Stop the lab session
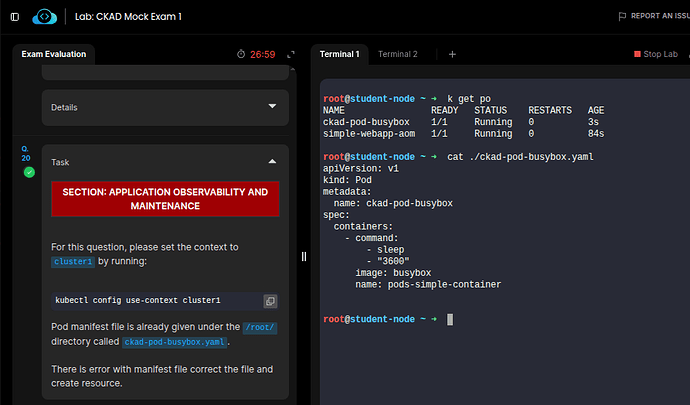 pyautogui.click(x=656, y=54)
